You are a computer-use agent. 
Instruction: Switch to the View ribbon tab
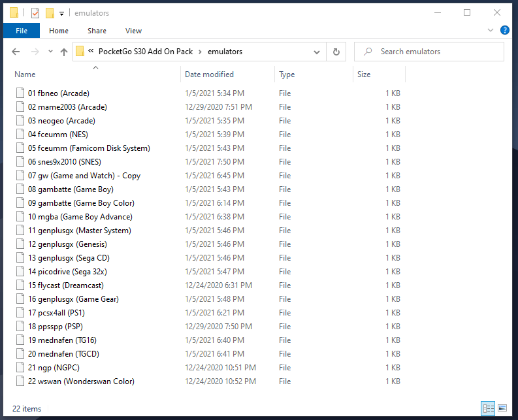coord(133,30)
